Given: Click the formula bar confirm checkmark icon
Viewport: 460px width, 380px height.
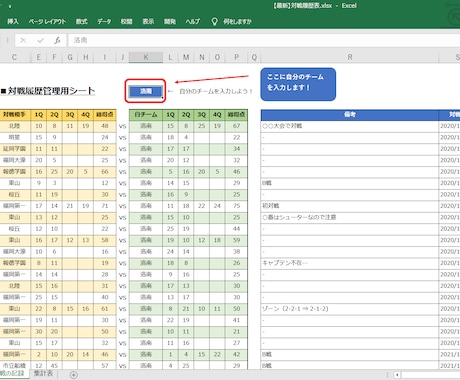Looking at the screenshot, I should tap(41, 41).
